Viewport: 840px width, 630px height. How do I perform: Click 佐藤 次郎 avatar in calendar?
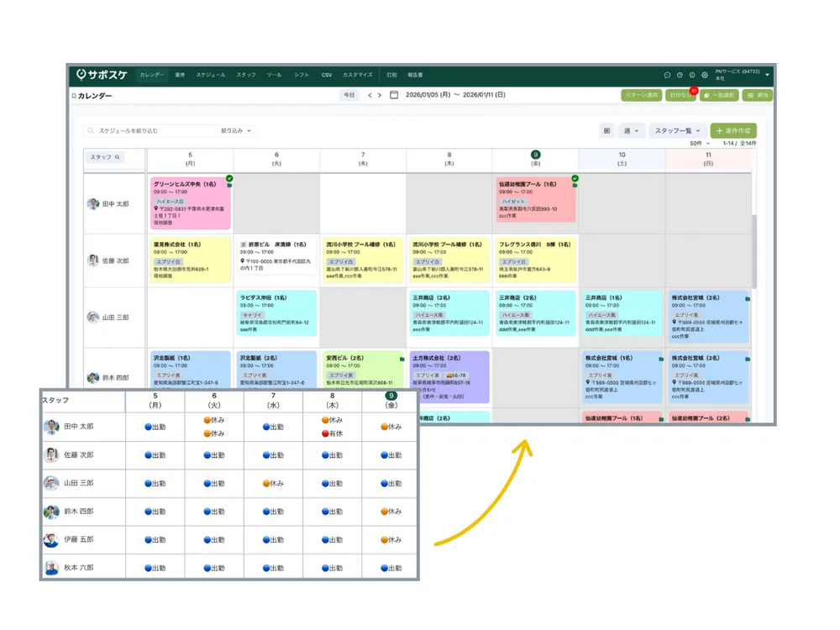(x=93, y=260)
